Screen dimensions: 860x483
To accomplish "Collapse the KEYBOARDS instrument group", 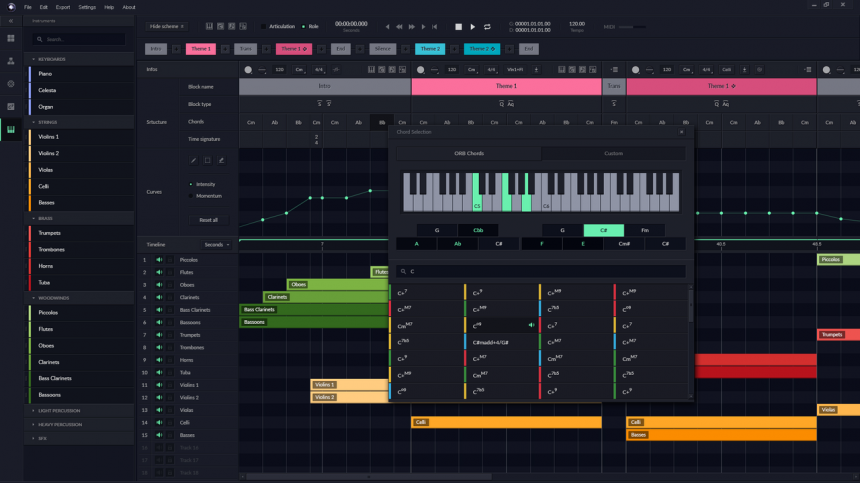I will [x=33, y=59].
